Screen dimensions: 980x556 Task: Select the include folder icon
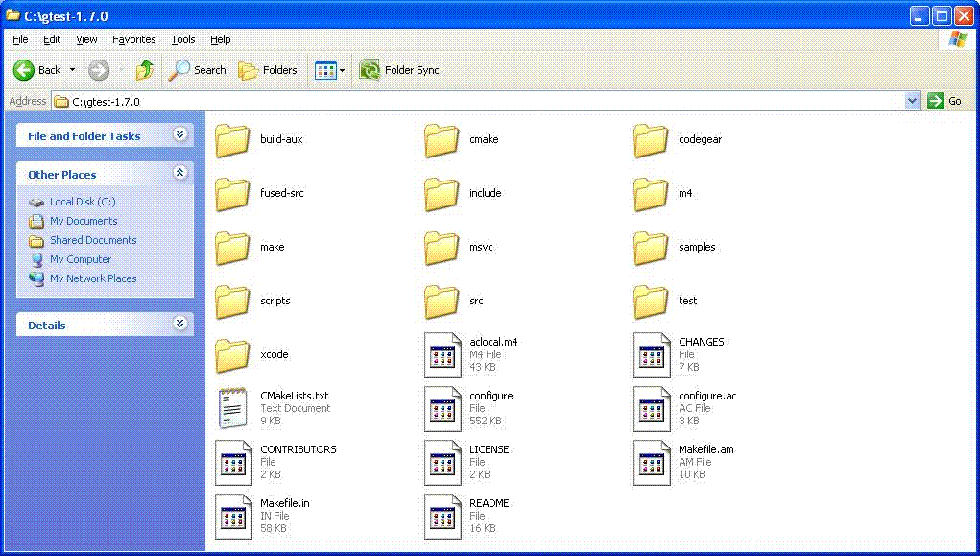click(x=442, y=194)
